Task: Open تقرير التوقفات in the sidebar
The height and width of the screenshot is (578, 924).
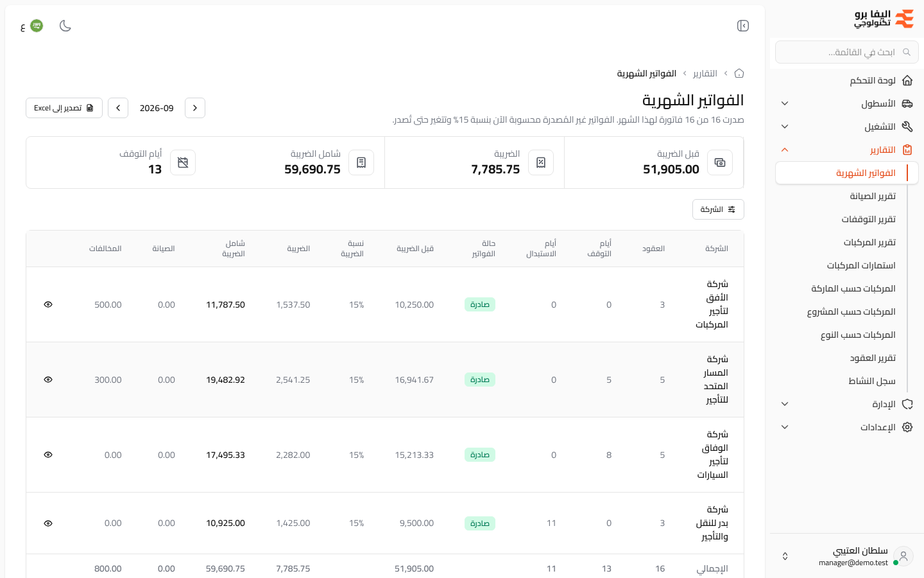Action: click(x=868, y=219)
